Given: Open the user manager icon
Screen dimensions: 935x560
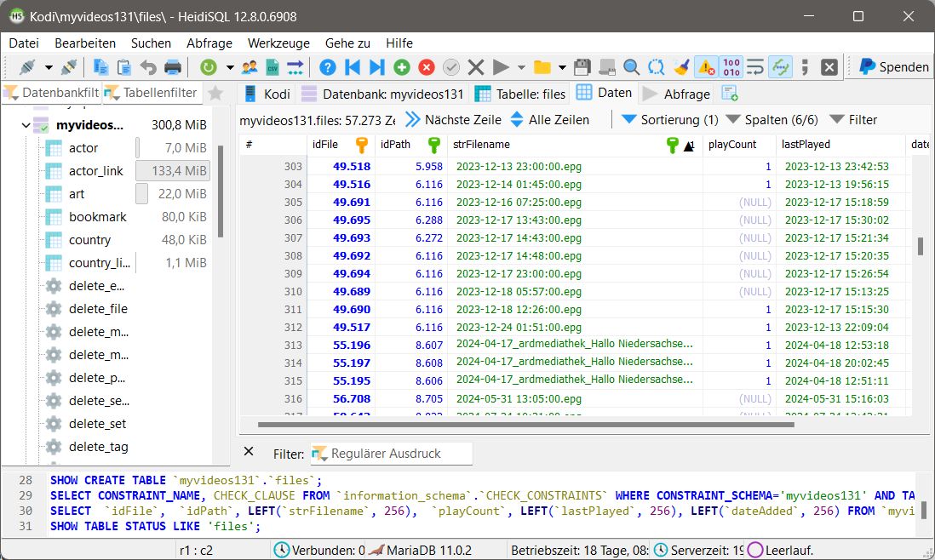Looking at the screenshot, I should [250, 67].
